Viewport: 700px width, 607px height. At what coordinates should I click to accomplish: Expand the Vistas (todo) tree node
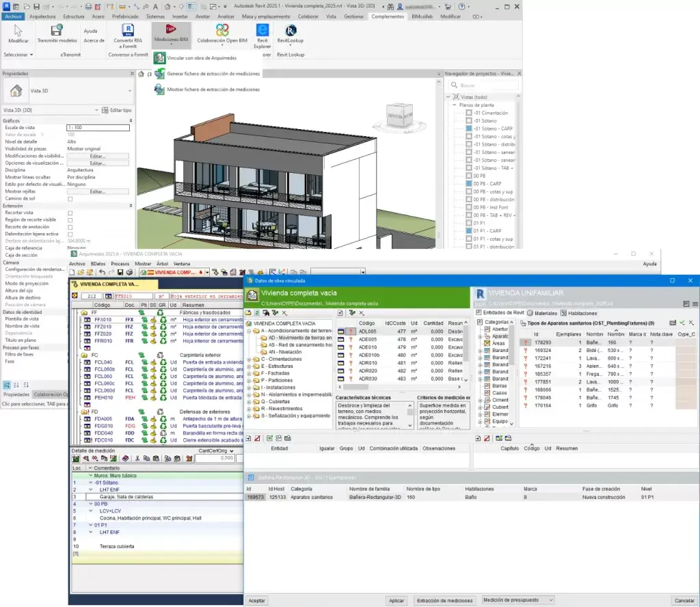(447, 96)
